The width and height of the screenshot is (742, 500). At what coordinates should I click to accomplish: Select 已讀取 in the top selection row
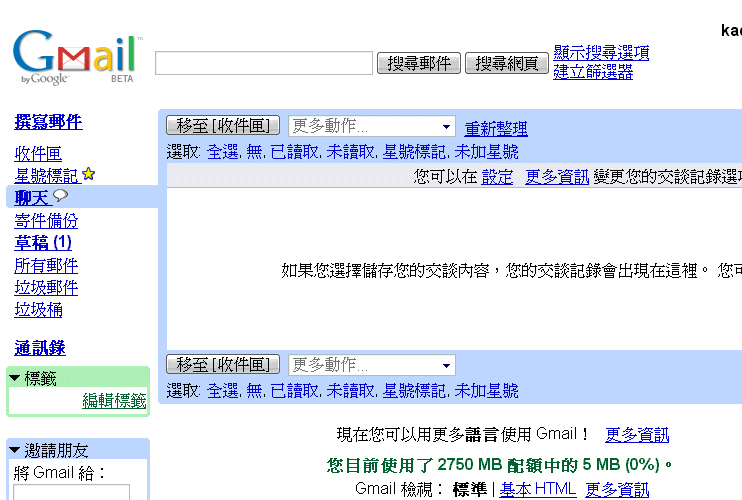click(294, 152)
